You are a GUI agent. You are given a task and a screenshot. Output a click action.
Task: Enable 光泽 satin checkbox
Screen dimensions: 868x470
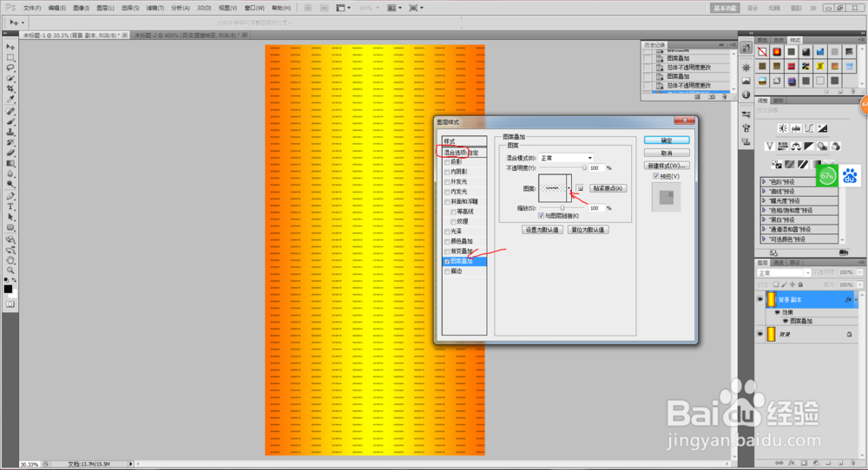[447, 232]
